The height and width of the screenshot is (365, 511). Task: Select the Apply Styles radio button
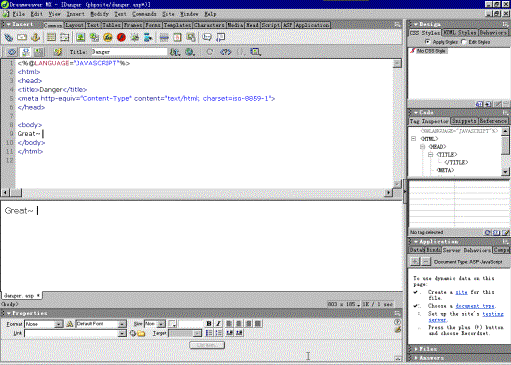428,42
